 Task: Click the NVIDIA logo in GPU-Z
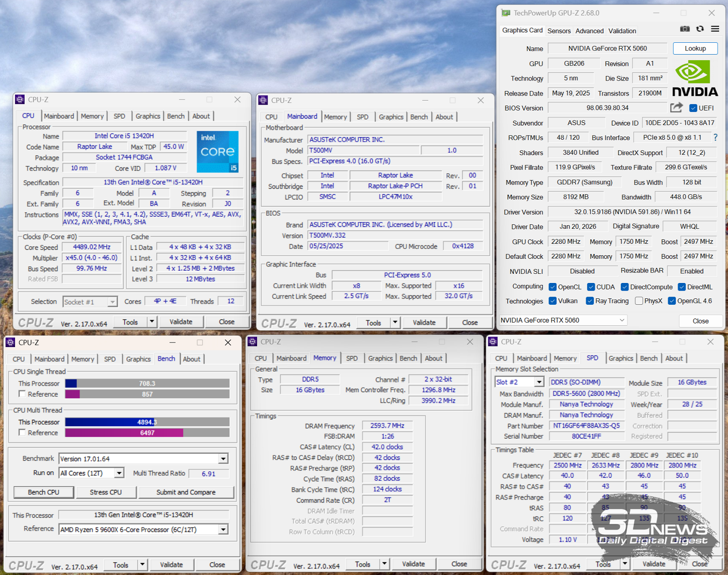pyautogui.click(x=695, y=80)
